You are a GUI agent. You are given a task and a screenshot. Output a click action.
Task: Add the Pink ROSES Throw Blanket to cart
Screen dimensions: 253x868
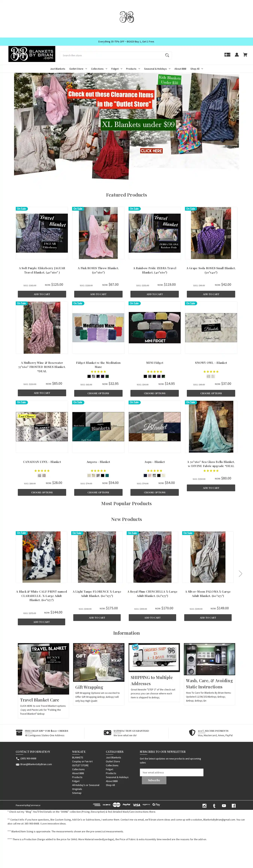(98, 294)
